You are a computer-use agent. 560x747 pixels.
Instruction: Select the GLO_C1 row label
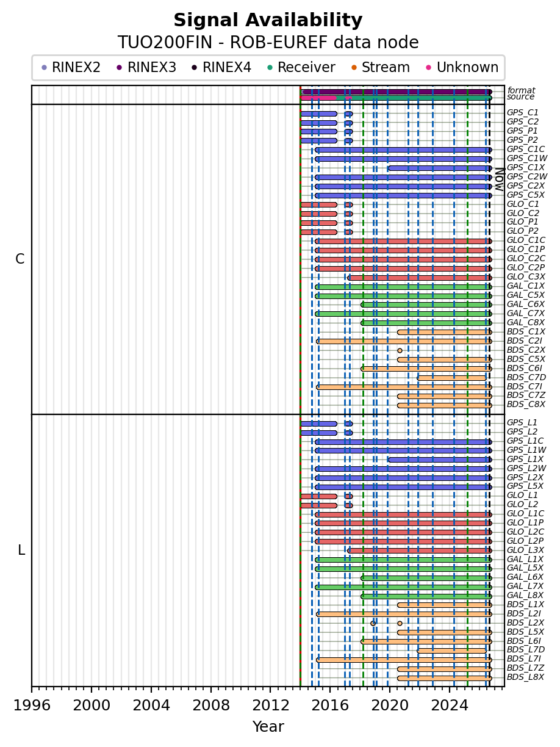523,204
